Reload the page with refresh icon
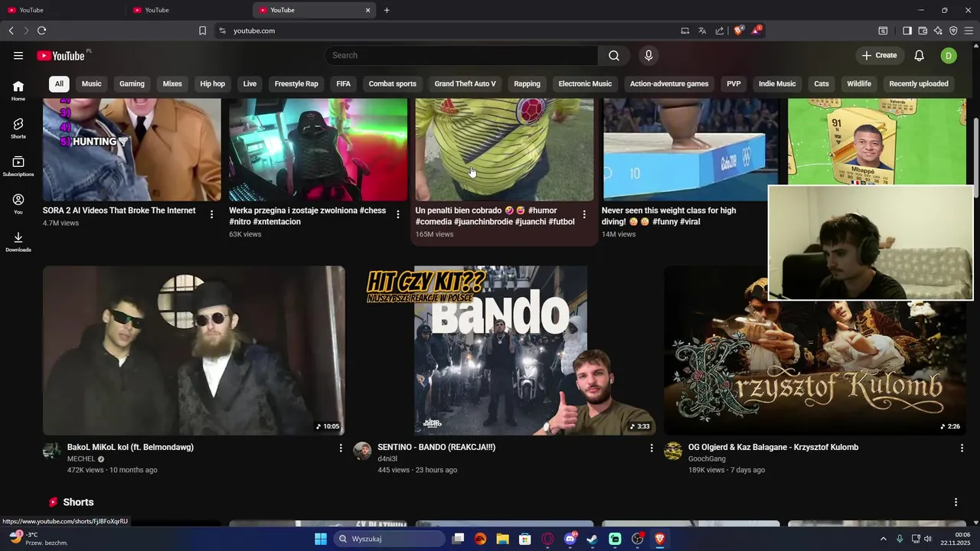 41,31
